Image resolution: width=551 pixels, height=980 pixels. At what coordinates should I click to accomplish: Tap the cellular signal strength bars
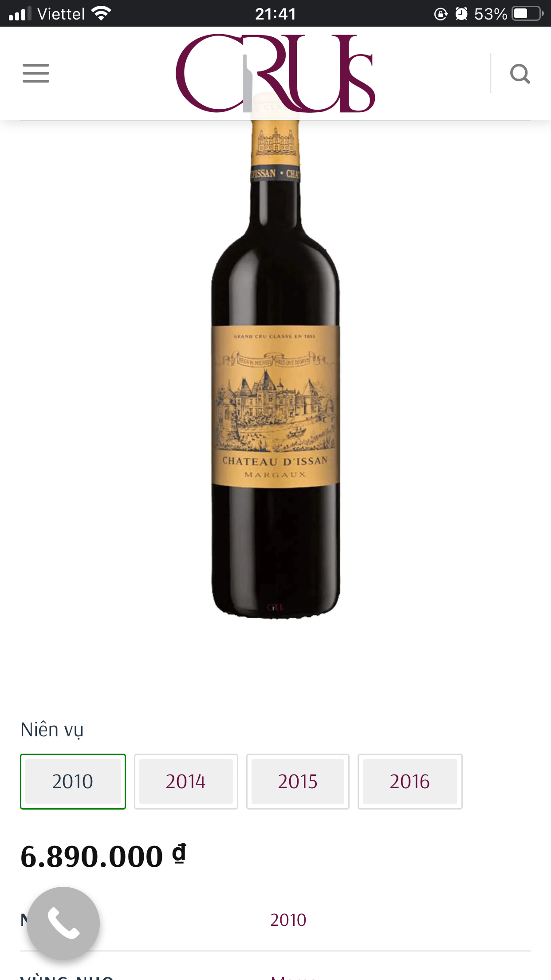pos(20,14)
